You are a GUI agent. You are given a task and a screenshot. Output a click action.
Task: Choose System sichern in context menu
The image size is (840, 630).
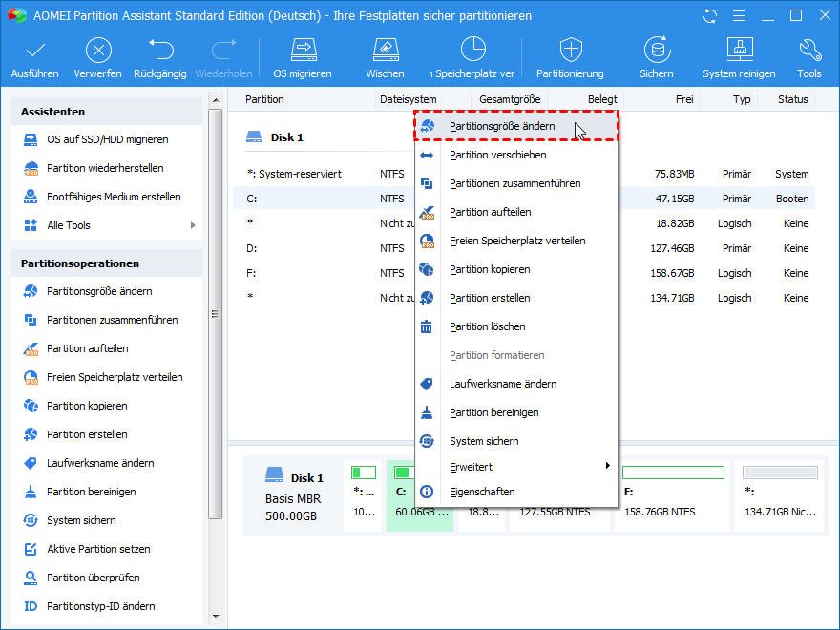pos(516,441)
